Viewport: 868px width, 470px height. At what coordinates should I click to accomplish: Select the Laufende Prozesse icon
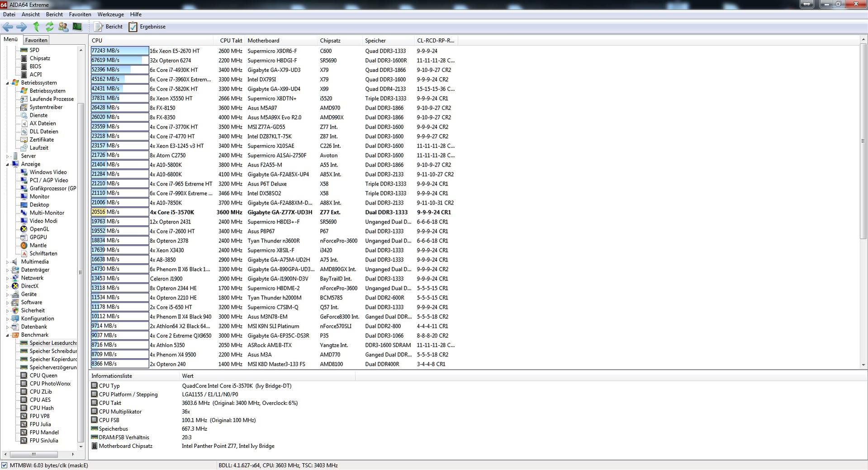(24, 99)
